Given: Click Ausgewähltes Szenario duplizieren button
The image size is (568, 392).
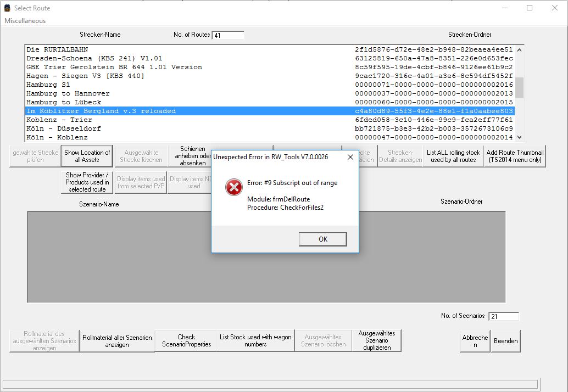Looking at the screenshot, I should coord(377,340).
